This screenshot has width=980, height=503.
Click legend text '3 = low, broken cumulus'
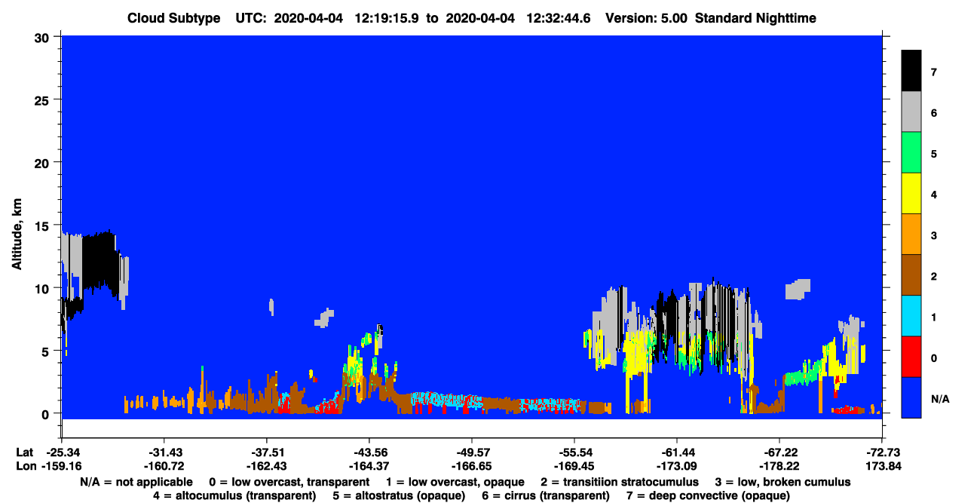(x=782, y=482)
